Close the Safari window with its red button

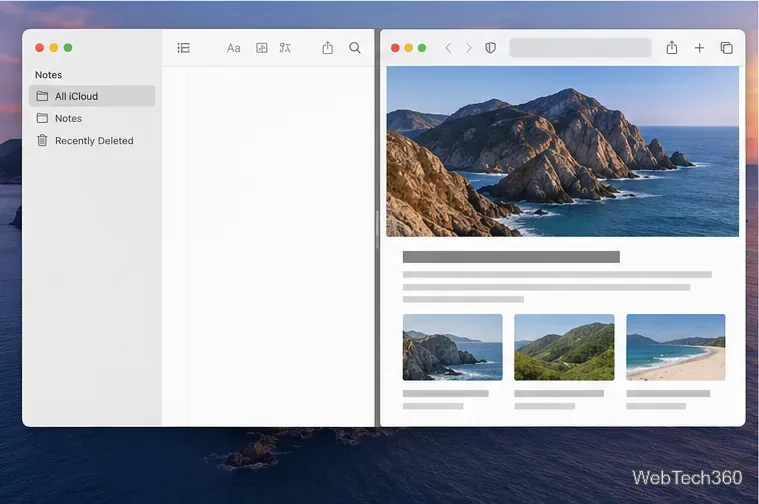[395, 48]
